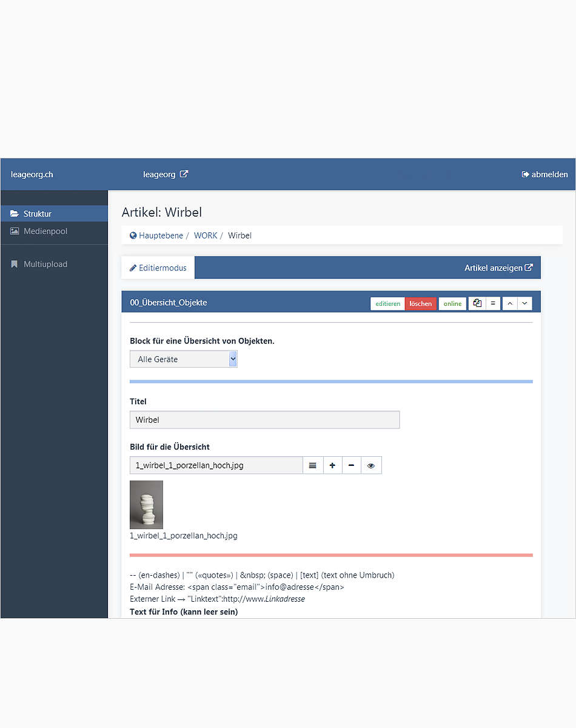Viewport: 576px width, 728px height.
Task: Click the abmelden logout link
Action: pos(544,174)
